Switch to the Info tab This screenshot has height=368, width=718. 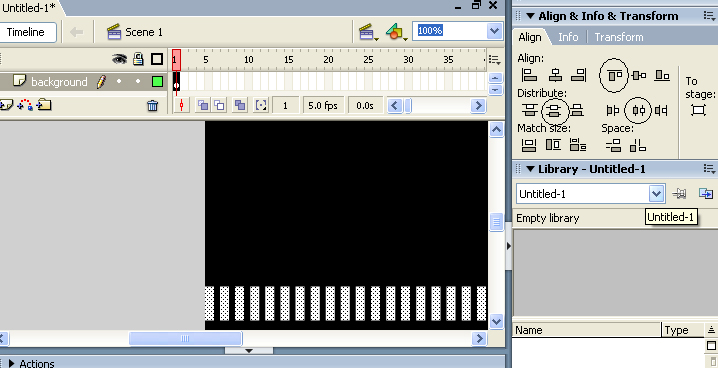(x=568, y=37)
